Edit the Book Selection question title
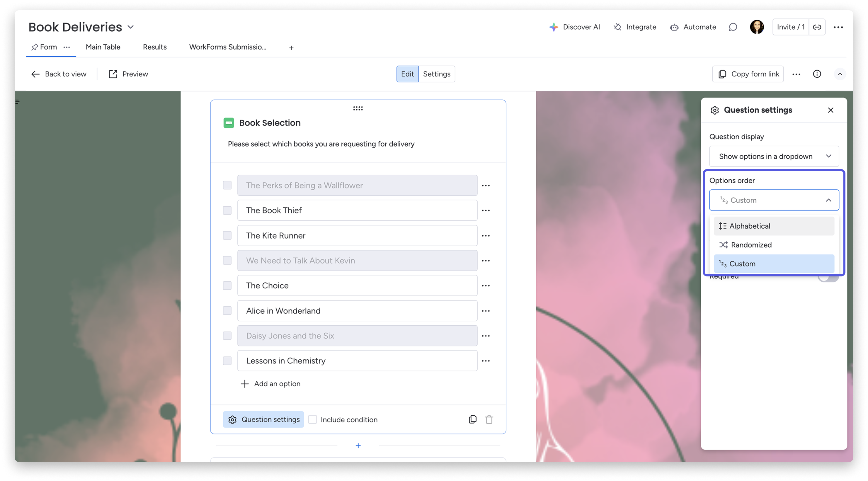The width and height of the screenshot is (868, 481). pyautogui.click(x=270, y=123)
